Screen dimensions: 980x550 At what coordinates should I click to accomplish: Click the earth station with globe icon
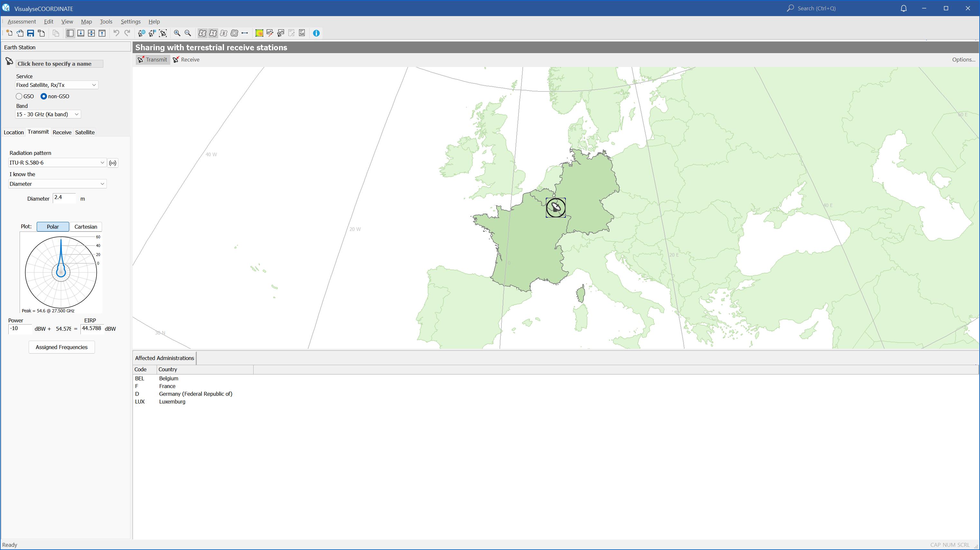click(142, 33)
